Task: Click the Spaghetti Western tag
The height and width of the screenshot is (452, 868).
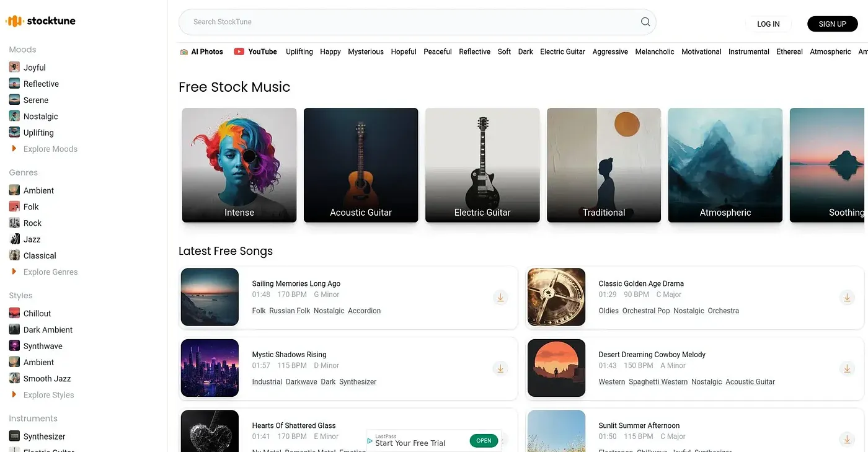Action: (658, 382)
